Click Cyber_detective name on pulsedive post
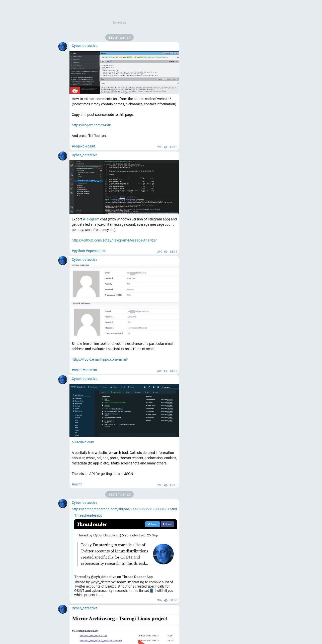Screen dimensions: 322x644 click(x=85, y=379)
